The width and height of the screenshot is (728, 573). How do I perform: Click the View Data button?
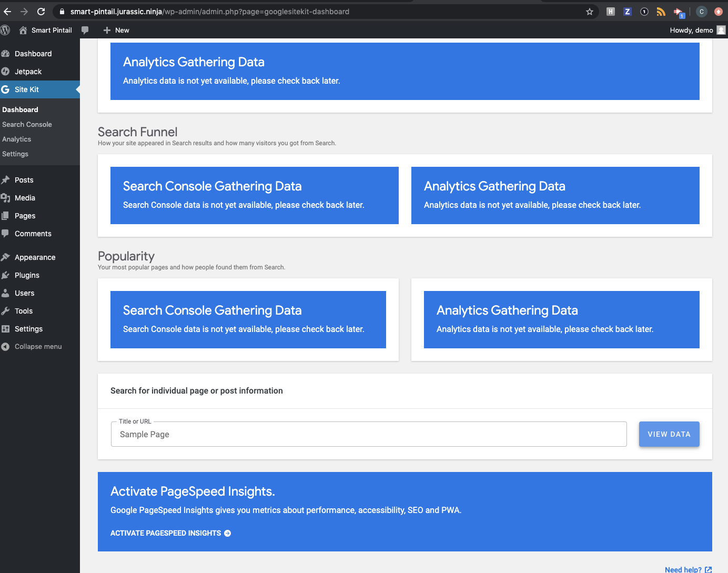(669, 434)
